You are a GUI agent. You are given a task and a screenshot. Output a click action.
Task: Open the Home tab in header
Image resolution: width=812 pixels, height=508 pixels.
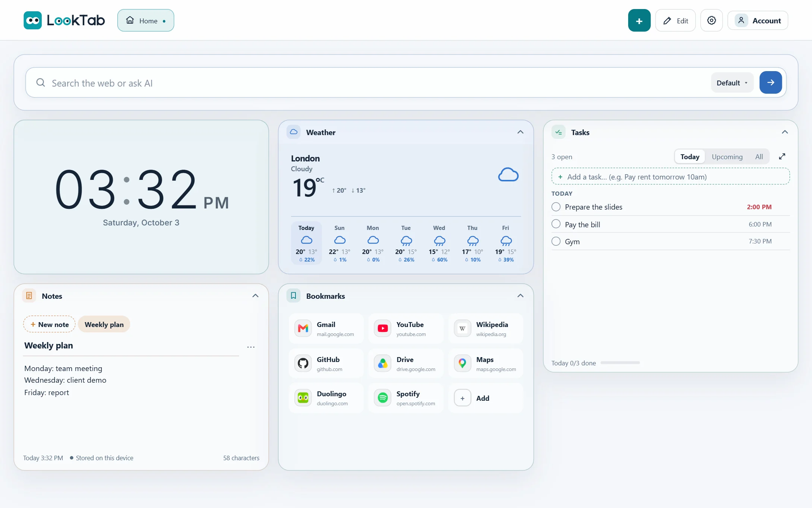tap(145, 21)
